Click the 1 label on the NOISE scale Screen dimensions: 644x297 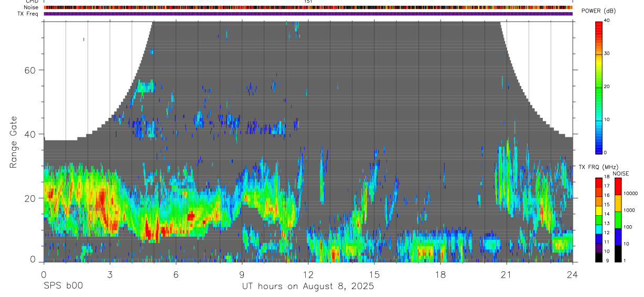click(625, 260)
